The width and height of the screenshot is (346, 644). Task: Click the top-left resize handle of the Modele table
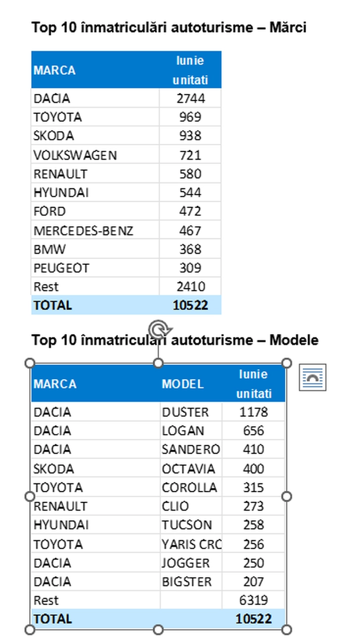(x=30, y=363)
